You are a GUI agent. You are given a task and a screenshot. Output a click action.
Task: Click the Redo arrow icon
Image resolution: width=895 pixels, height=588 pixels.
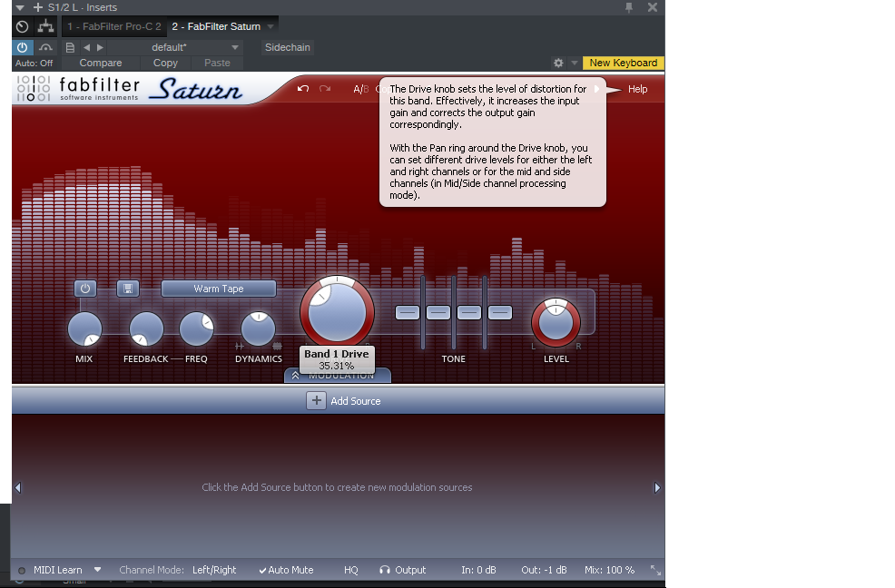[325, 89]
